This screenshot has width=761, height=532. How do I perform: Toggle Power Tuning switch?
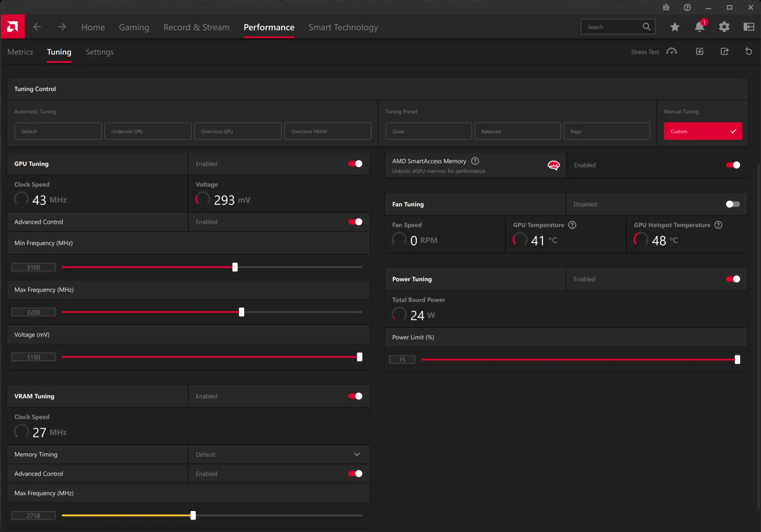coord(733,279)
